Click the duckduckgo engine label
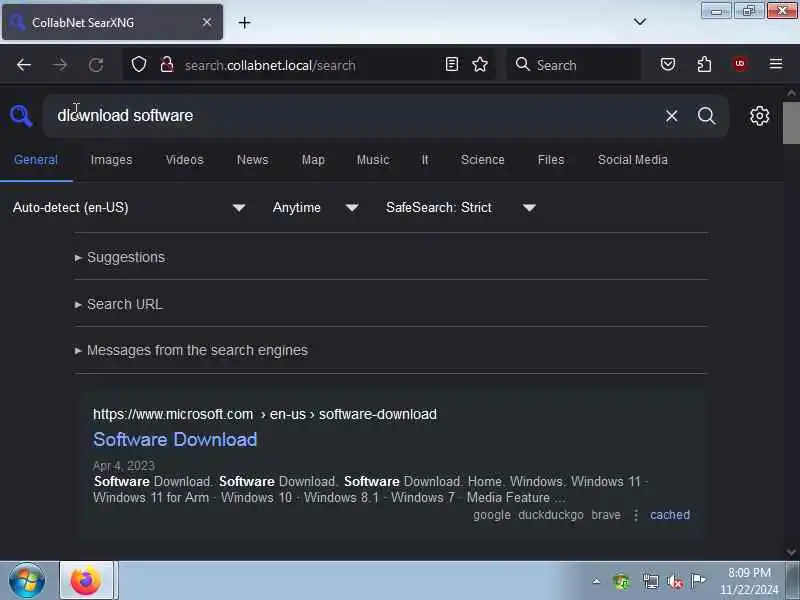The width and height of the screenshot is (800, 600). (551, 515)
